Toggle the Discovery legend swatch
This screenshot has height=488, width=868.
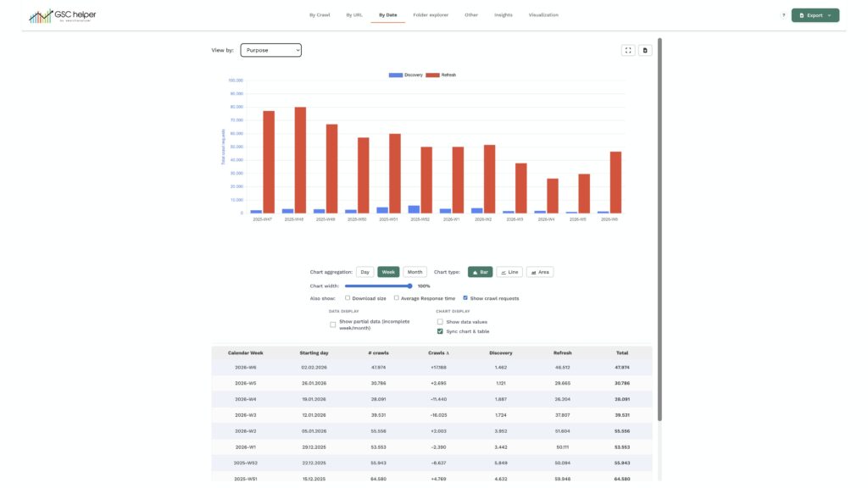(395, 75)
